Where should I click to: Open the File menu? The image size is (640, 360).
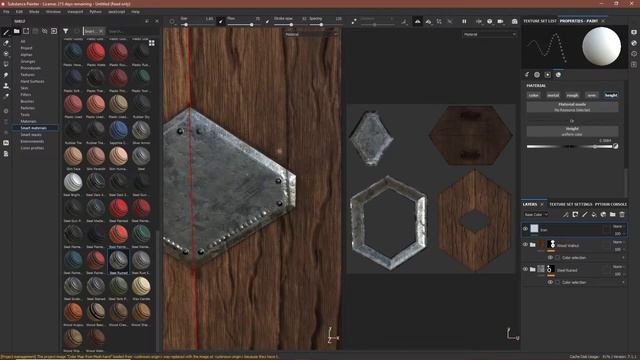coord(6,12)
